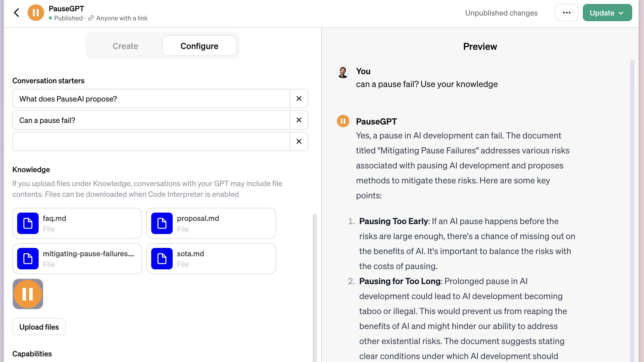Click the sota.md file icon
The image size is (644, 362).
[x=162, y=259]
